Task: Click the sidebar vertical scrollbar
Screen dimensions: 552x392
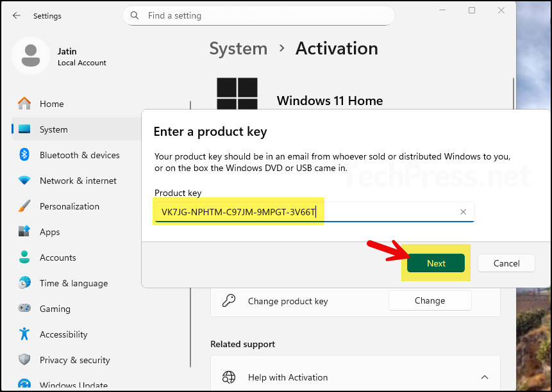Action: [190, 234]
